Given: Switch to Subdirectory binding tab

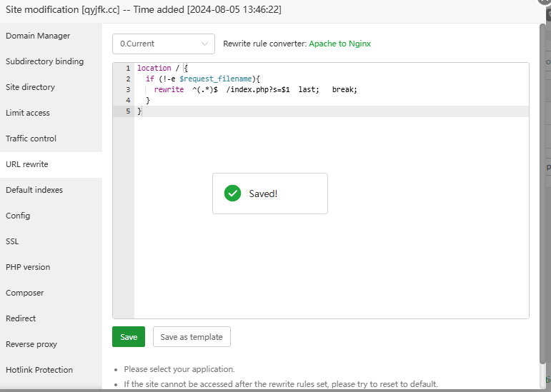Looking at the screenshot, I should pyautogui.click(x=44, y=61).
